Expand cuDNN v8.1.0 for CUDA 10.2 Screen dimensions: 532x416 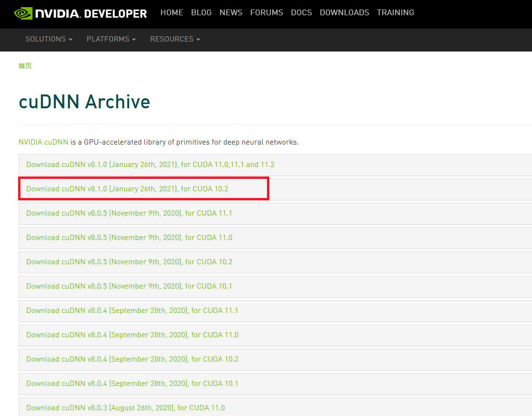(127, 189)
